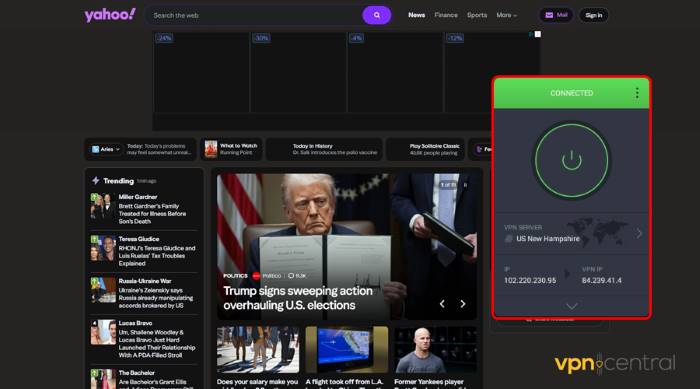This screenshot has width=700, height=389.
Task: Close the ad via AdChoices icon
Action: (x=538, y=34)
